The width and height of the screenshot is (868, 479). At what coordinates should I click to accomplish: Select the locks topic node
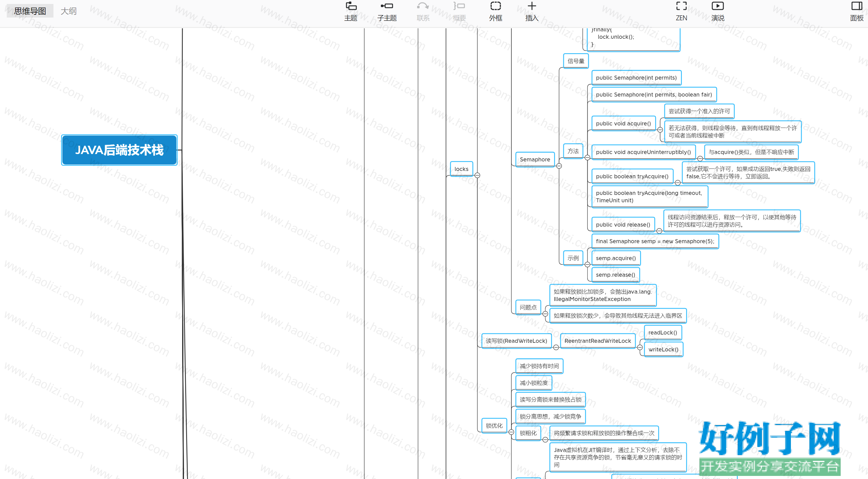[461, 169]
